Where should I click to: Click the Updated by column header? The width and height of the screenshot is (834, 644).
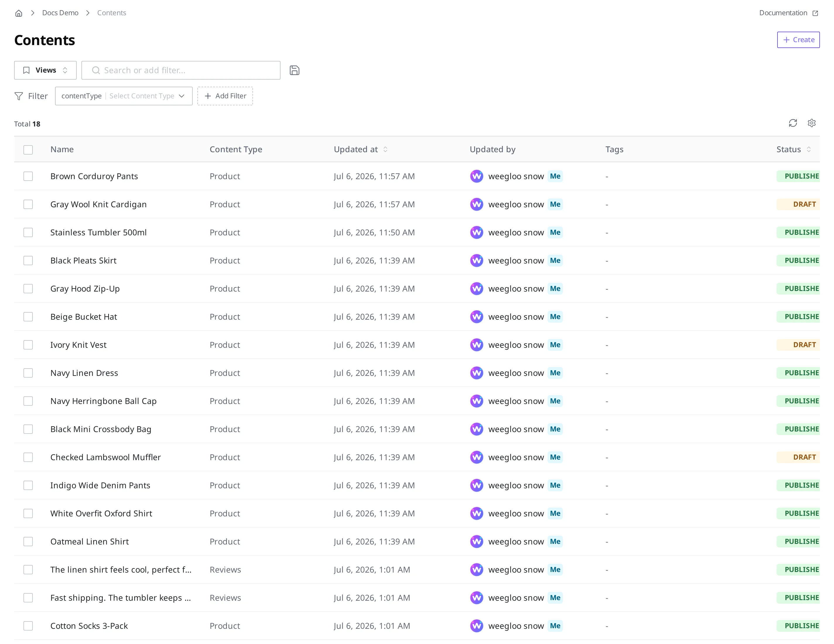pos(493,150)
